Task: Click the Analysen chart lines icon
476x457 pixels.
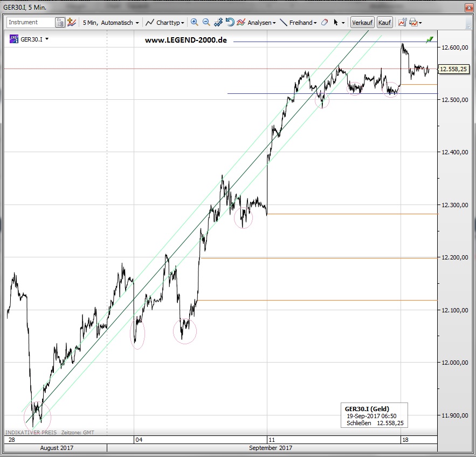Action: click(x=241, y=22)
